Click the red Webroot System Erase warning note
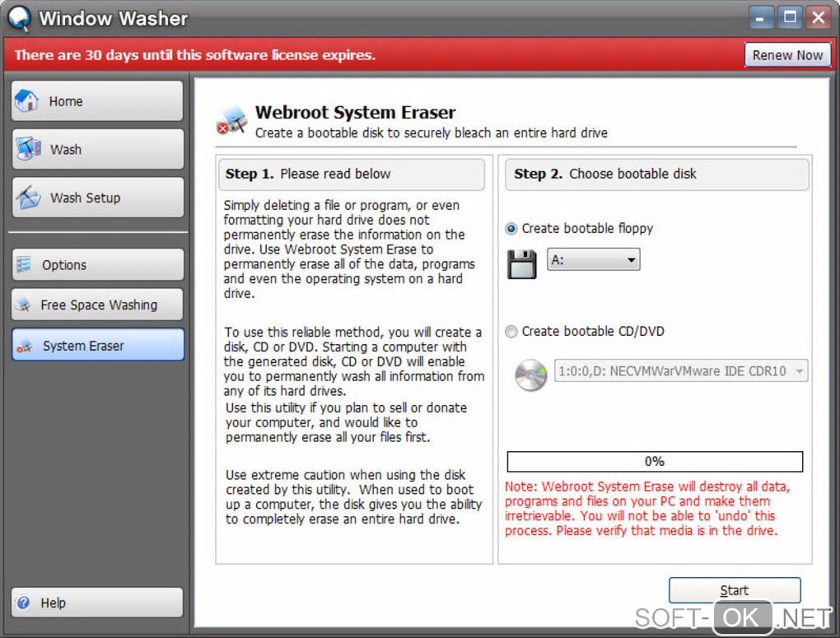The height and width of the screenshot is (638, 840). point(647,509)
